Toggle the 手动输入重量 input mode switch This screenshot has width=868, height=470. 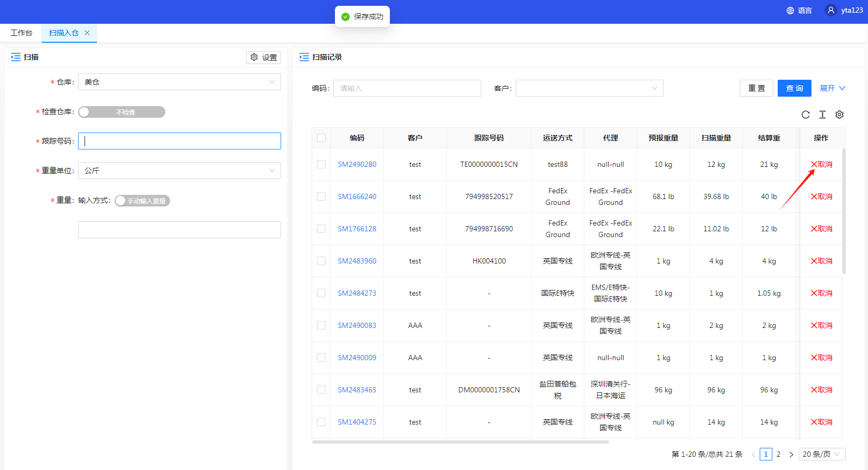click(143, 201)
